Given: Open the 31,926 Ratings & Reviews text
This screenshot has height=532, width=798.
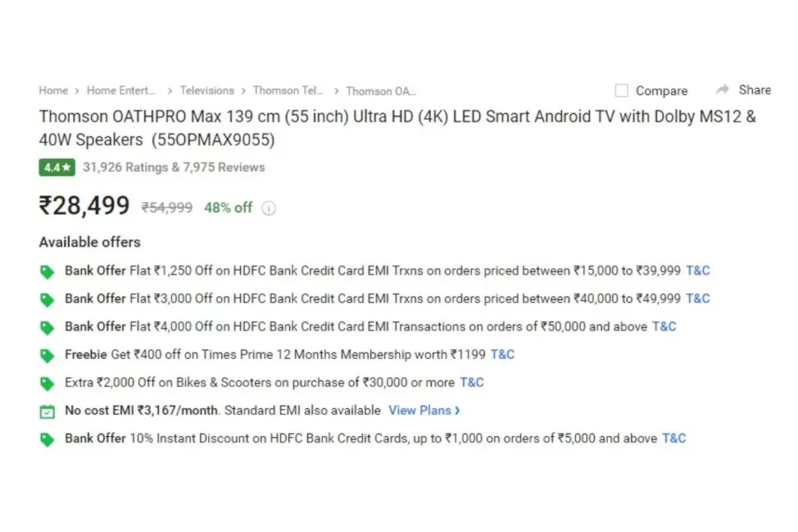Looking at the screenshot, I should point(174,167).
